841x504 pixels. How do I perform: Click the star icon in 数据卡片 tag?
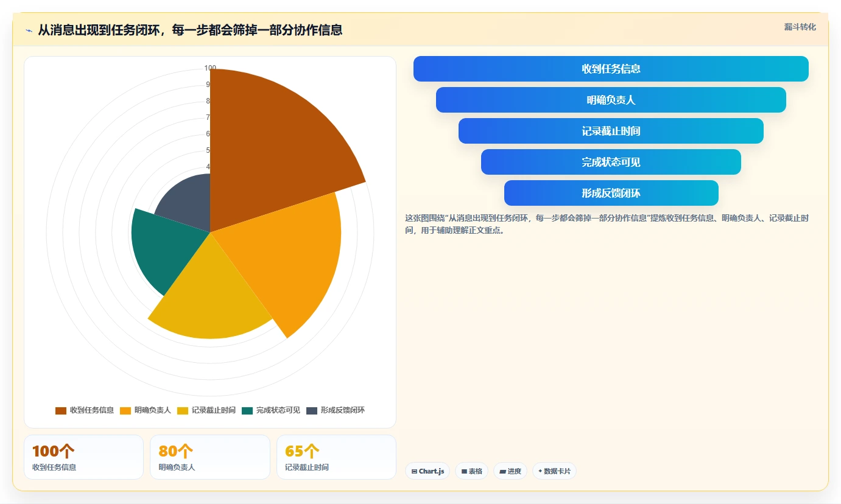(x=540, y=471)
